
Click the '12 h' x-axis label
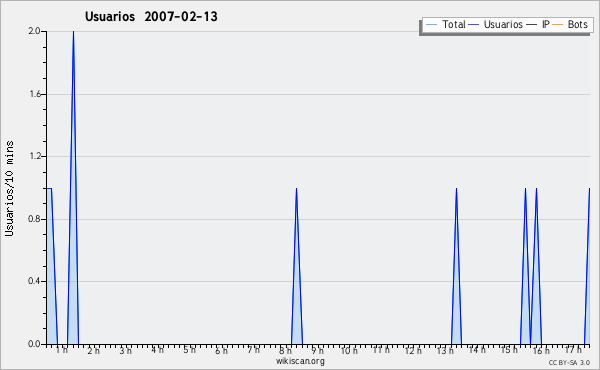[413, 350]
